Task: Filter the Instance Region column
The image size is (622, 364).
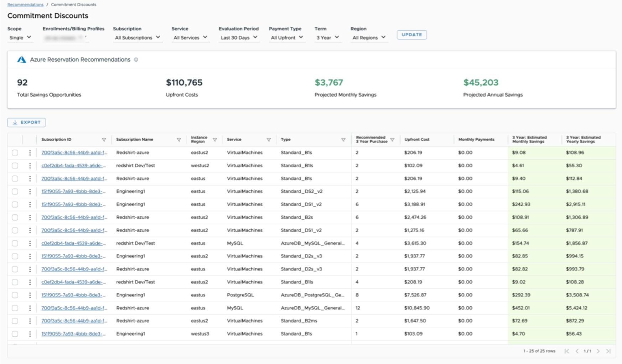Action: tap(215, 140)
